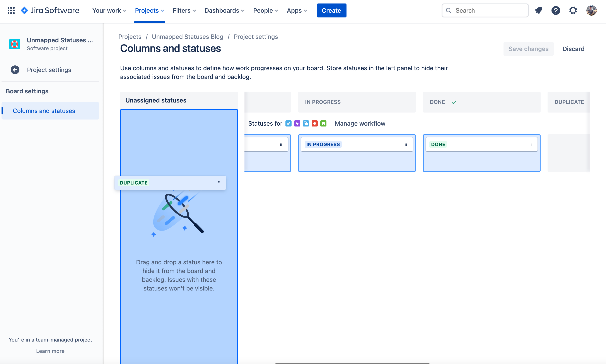Click the drag handle on the partially hidden status card
Screen dimensions: 606x364
click(x=281, y=144)
